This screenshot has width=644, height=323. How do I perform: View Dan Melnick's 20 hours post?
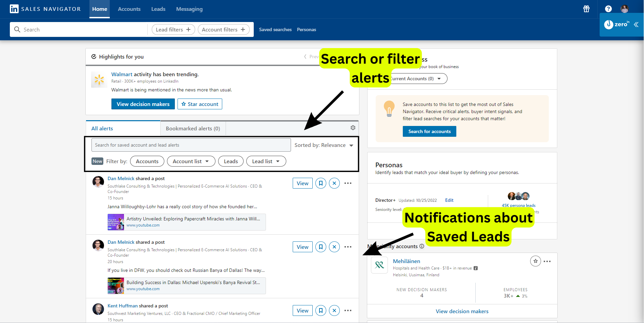tap(303, 247)
